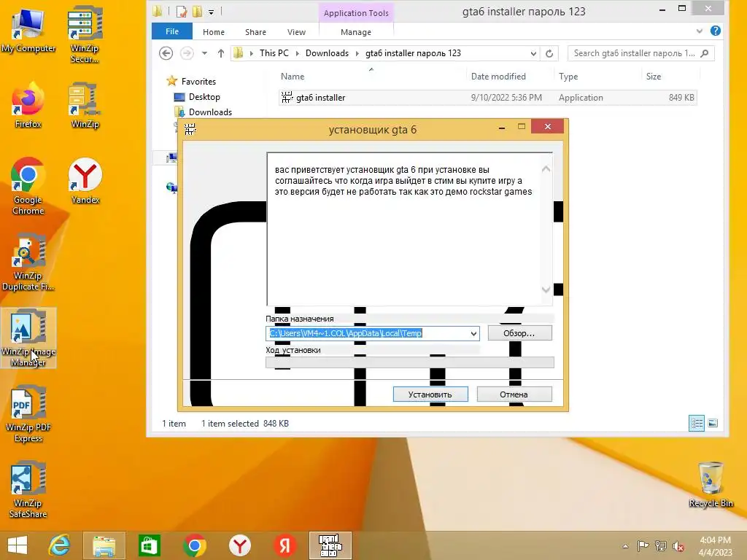The width and height of the screenshot is (747, 560).
Task: Open network status tray icon
Action: point(661,546)
